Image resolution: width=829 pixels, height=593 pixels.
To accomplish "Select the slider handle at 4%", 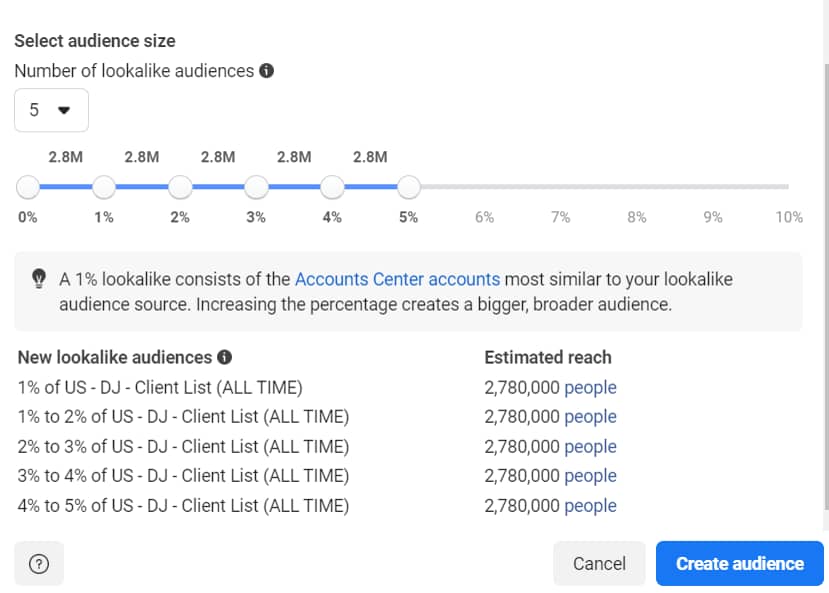I will pyautogui.click(x=333, y=187).
